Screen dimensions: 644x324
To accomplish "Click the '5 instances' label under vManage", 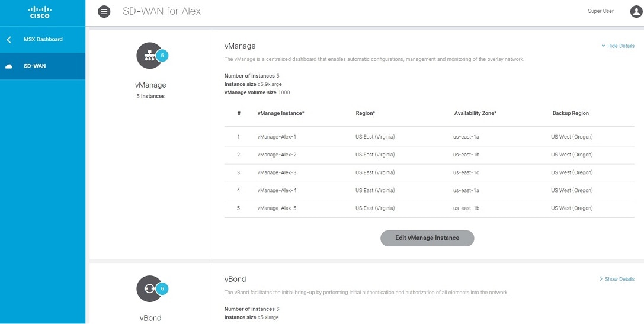I will tap(150, 97).
